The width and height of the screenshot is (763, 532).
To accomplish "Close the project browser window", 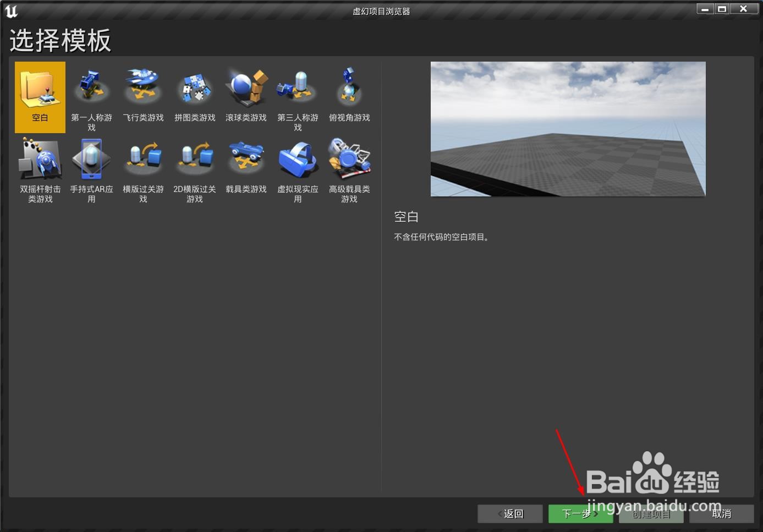I will click(743, 9).
